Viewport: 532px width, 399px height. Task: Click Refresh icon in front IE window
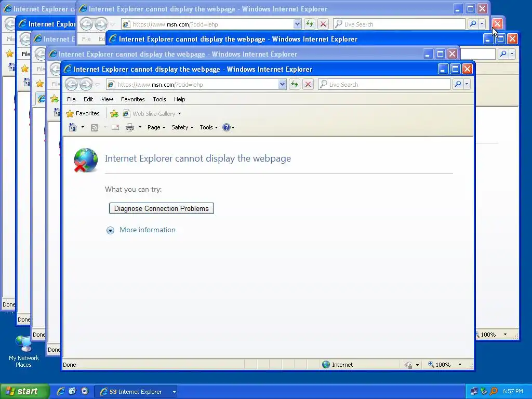[x=295, y=84]
